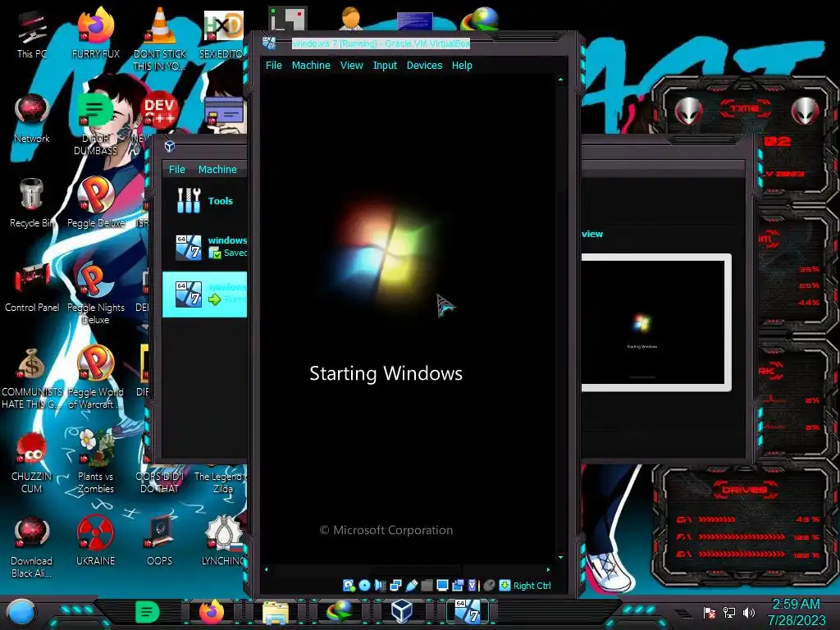Open File menu in VirtualBox Manager window
Image resolution: width=840 pixels, height=630 pixels.
(177, 169)
